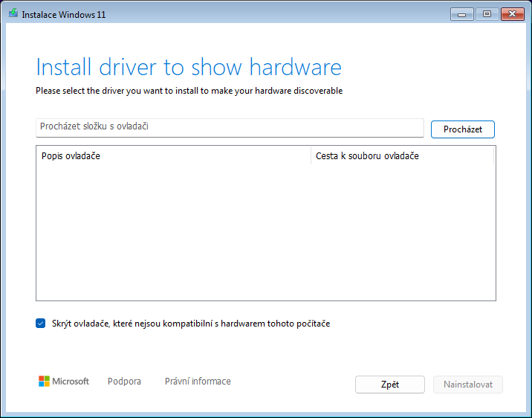This screenshot has height=418, width=532.
Task: Sort by Cesta k souboru ovladače column
Action: coord(403,156)
